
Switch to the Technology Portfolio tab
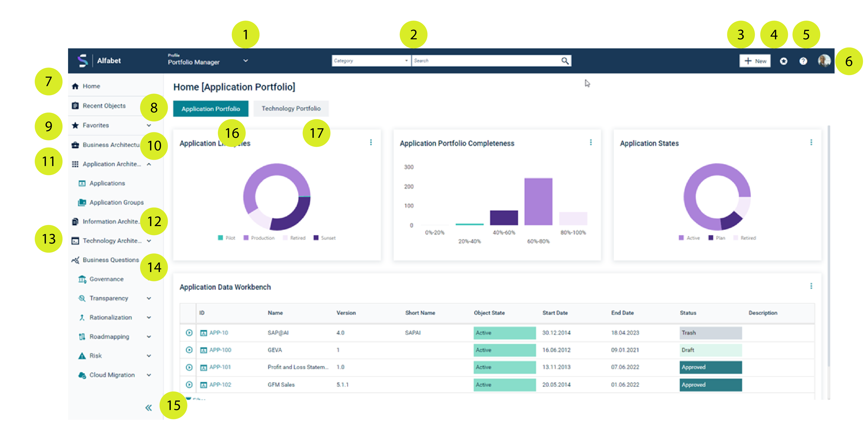pos(291,108)
